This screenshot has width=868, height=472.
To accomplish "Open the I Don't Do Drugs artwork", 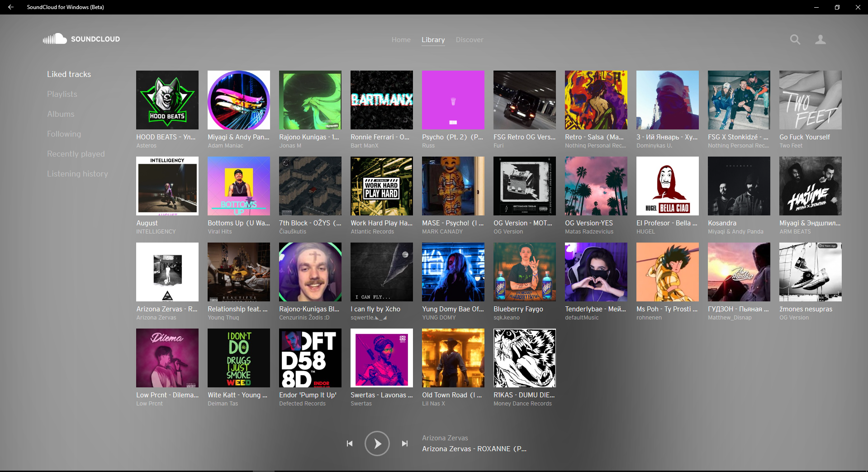I will (x=239, y=358).
